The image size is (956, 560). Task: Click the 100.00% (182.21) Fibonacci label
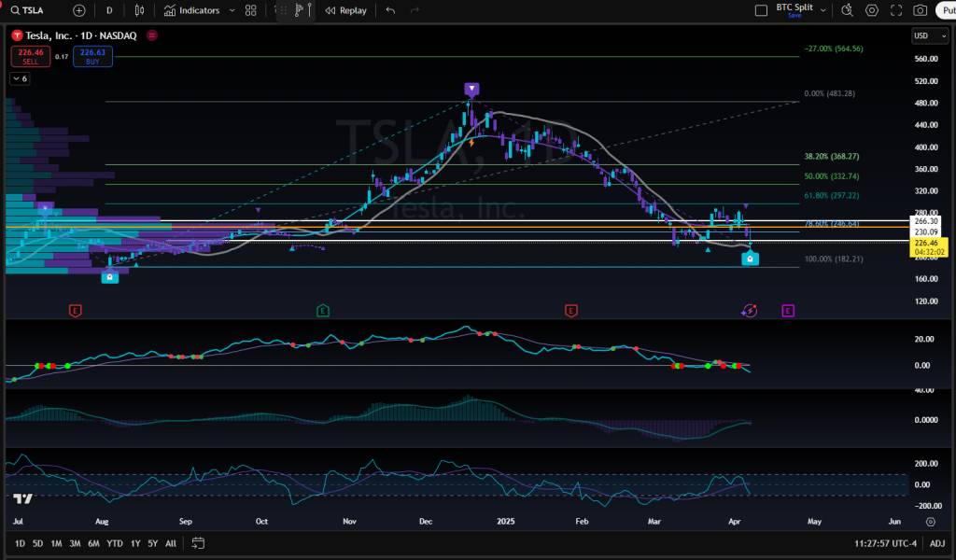point(834,259)
